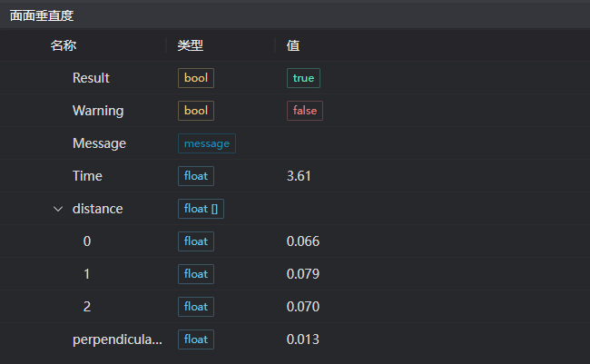Click float tag of distance item 2
Viewport: 590px width, 364px height.
tap(196, 307)
